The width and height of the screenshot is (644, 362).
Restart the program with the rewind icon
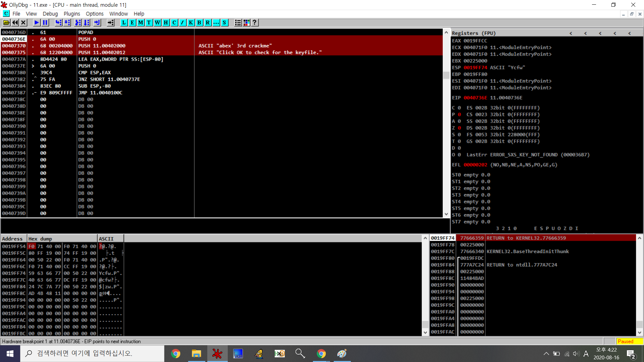15,22
